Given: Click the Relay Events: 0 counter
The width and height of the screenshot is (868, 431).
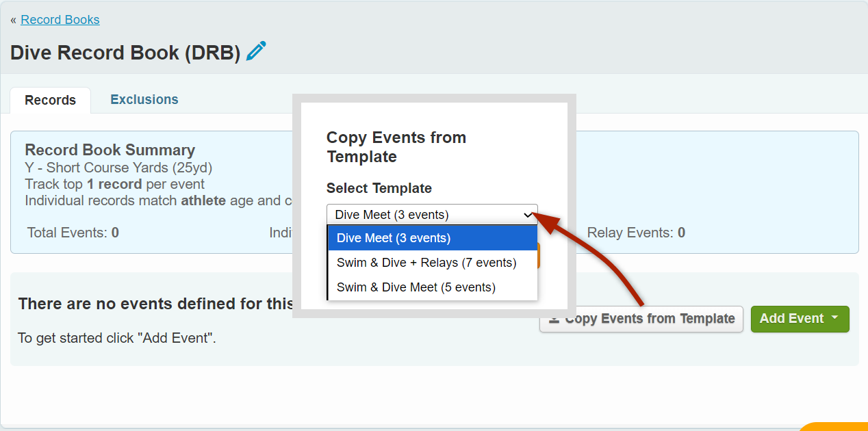Looking at the screenshot, I should pyautogui.click(x=636, y=233).
